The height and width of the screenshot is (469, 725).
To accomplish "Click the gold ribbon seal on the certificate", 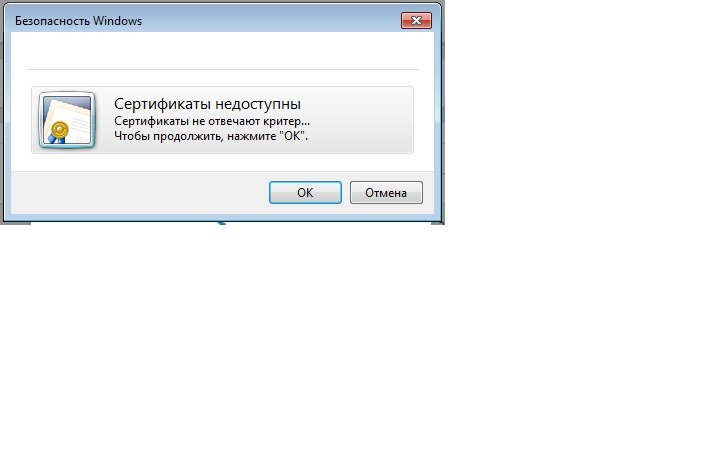I will tap(59, 131).
